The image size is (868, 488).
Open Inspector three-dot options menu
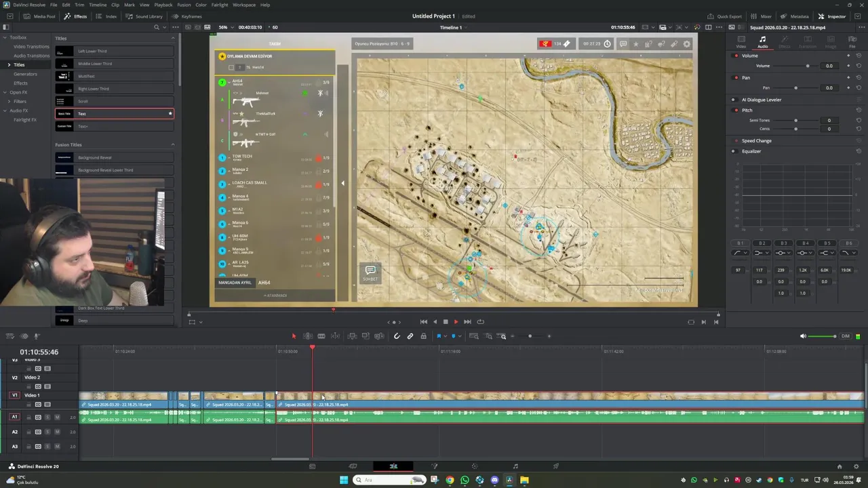861,27
